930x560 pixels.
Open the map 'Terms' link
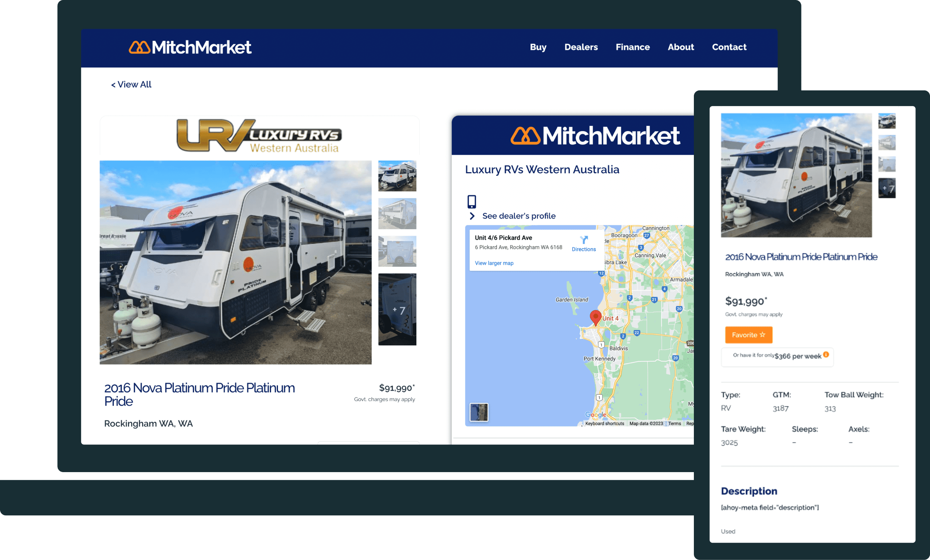click(x=675, y=423)
